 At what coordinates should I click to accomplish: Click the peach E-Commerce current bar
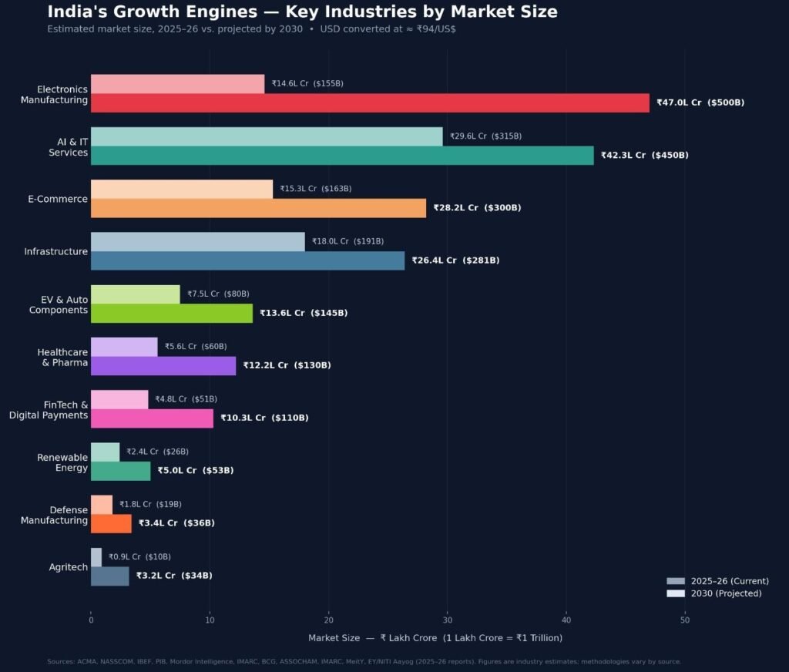point(182,190)
